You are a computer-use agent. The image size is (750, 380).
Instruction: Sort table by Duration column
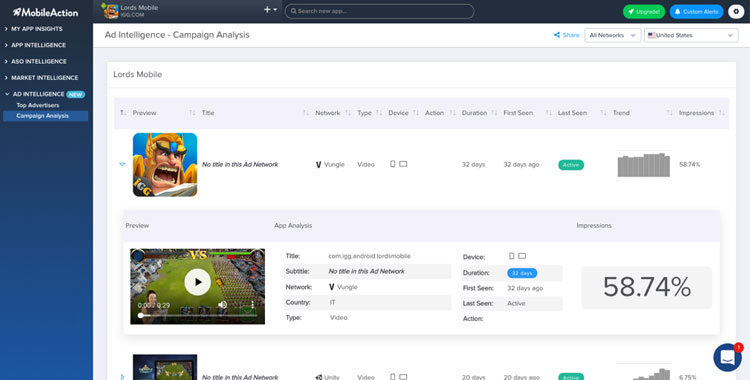coord(474,113)
